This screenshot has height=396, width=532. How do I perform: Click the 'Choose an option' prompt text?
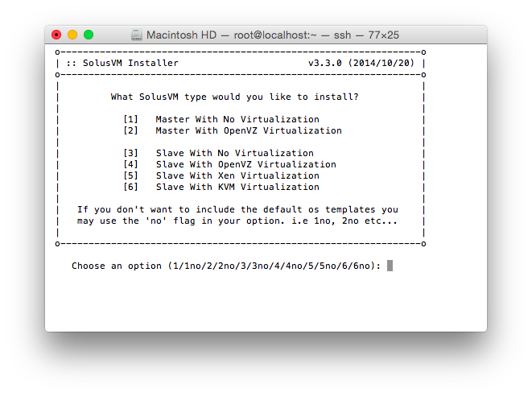coord(225,266)
